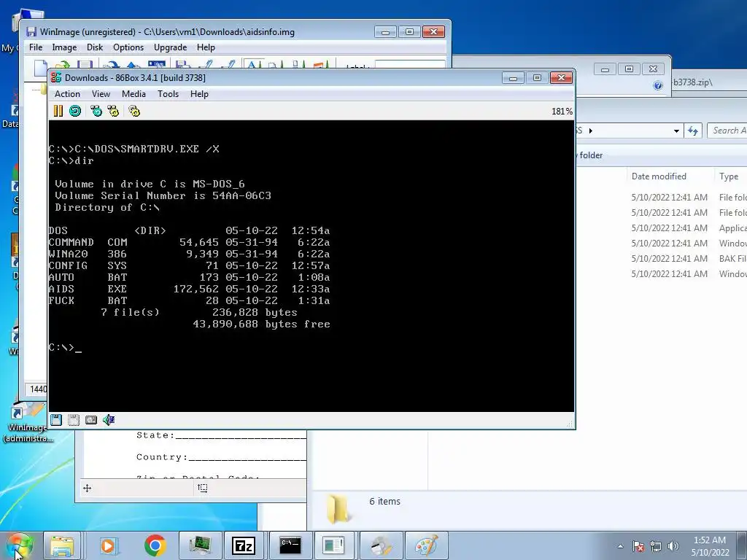
Task: Click the system clock showing 1:52 AM
Action: click(x=710, y=546)
